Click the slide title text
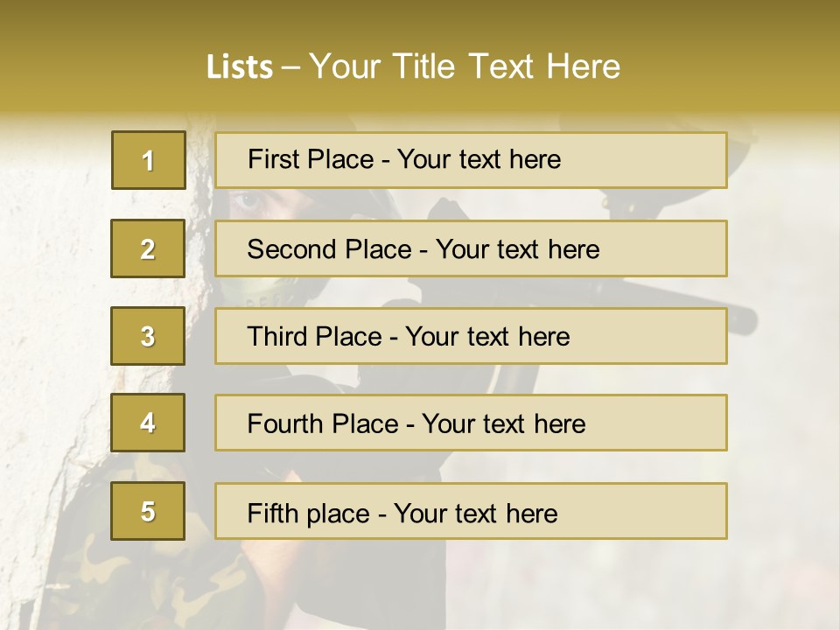 click(413, 66)
